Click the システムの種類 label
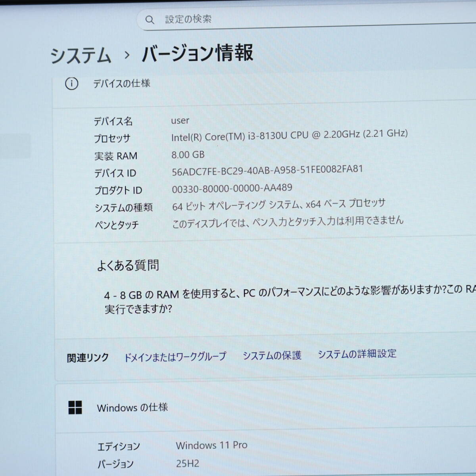Viewport: 476px width, 476px height. [x=123, y=207]
